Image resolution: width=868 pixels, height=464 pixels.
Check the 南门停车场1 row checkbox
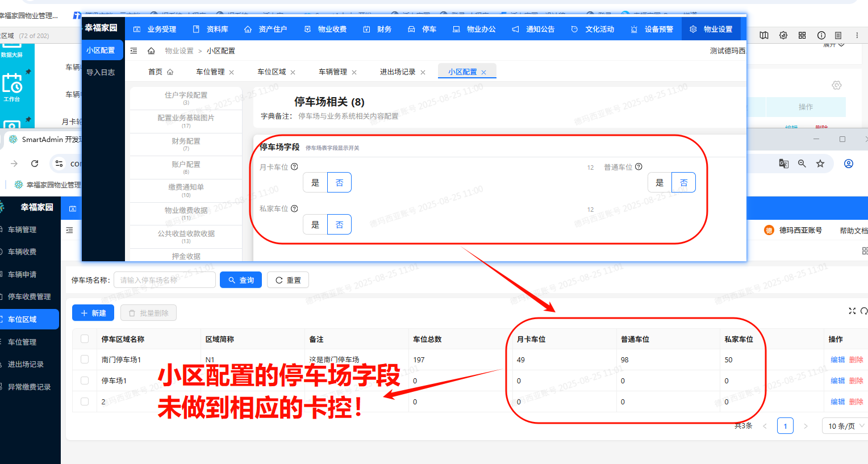click(x=85, y=360)
